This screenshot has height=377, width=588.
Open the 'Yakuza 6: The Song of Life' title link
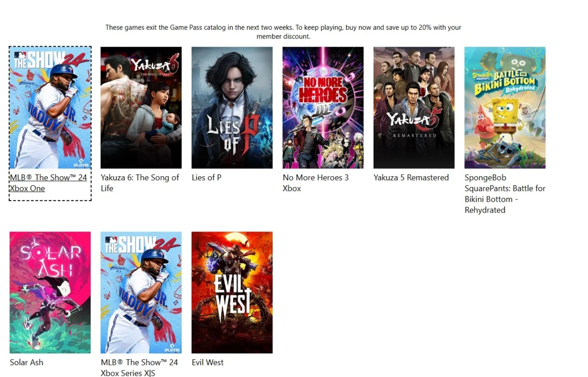(140, 183)
